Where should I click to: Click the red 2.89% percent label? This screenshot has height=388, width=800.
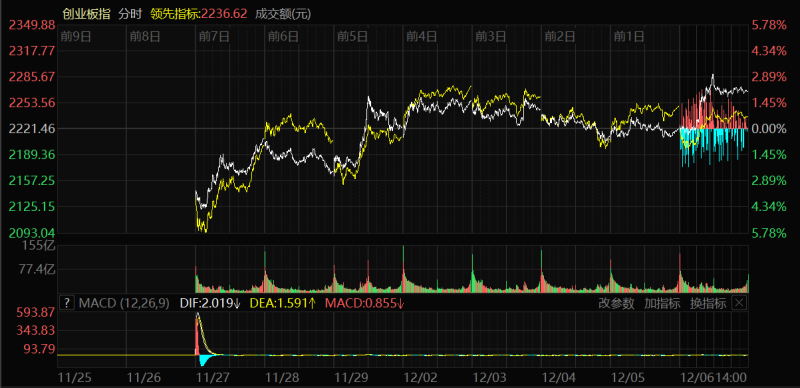tap(769, 77)
